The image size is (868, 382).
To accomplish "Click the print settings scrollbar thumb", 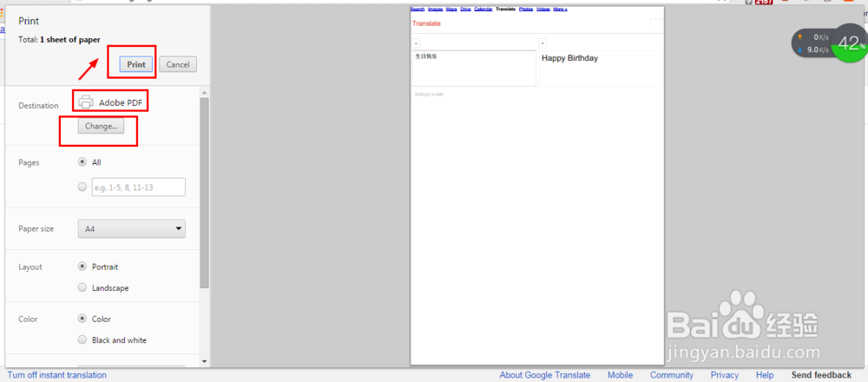I will [x=204, y=193].
